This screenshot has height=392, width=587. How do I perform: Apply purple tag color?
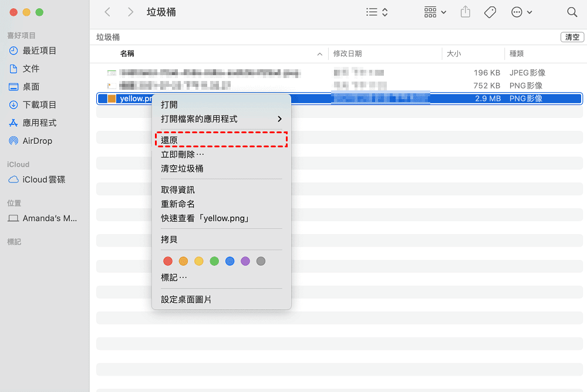245,261
